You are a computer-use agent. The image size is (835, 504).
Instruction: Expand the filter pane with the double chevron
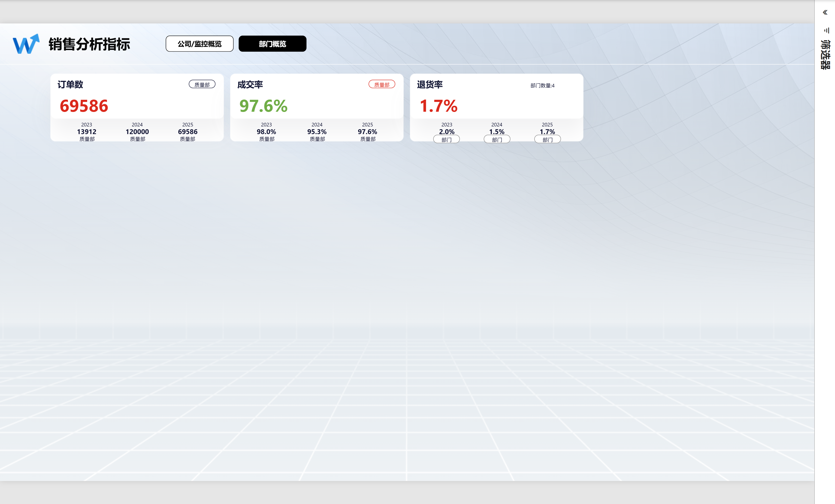pyautogui.click(x=825, y=13)
